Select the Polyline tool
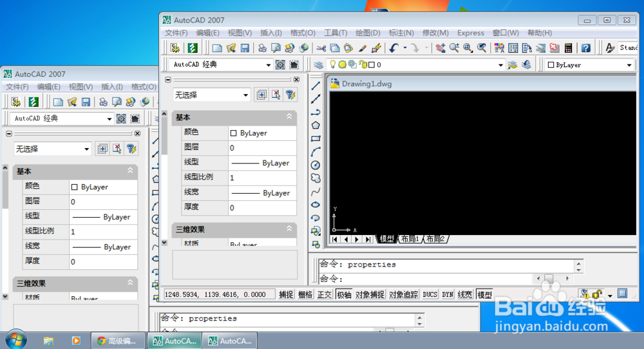This screenshot has height=349, width=644. (316, 112)
